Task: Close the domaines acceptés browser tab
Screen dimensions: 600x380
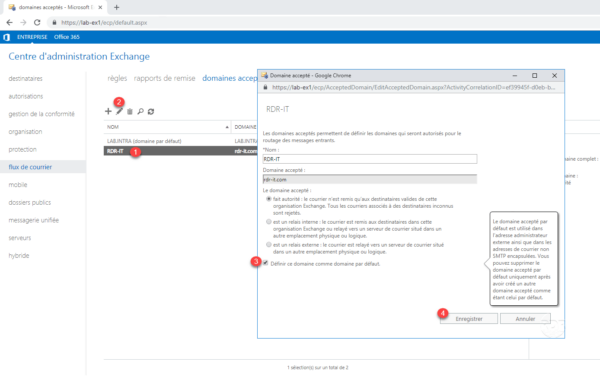Action: click(x=100, y=7)
